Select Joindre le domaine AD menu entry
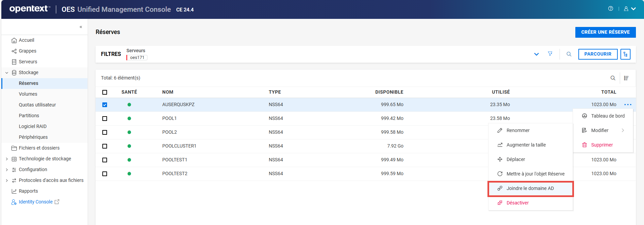Image resolution: width=644 pixels, height=225 pixels. [x=530, y=189]
